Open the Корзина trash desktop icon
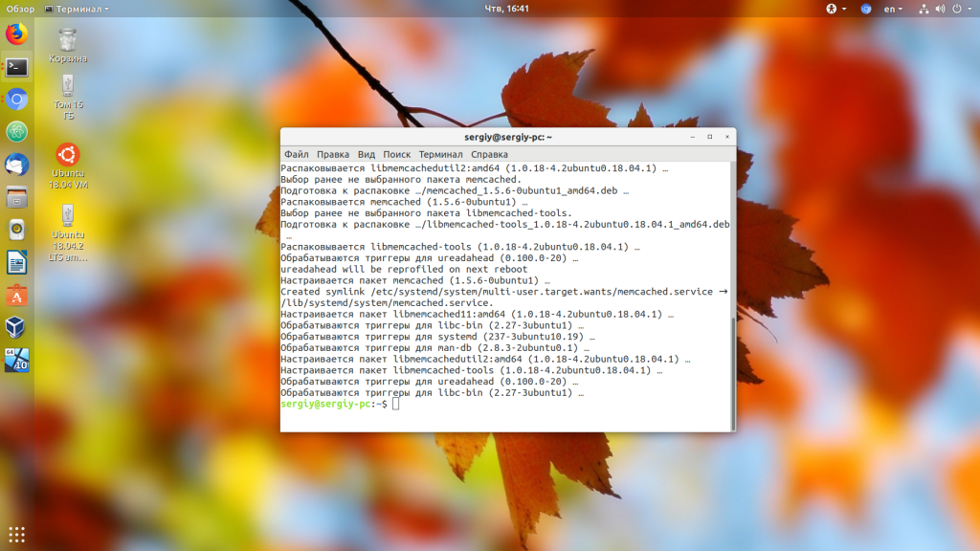Viewport: 980px width, 551px height. pos(68,46)
